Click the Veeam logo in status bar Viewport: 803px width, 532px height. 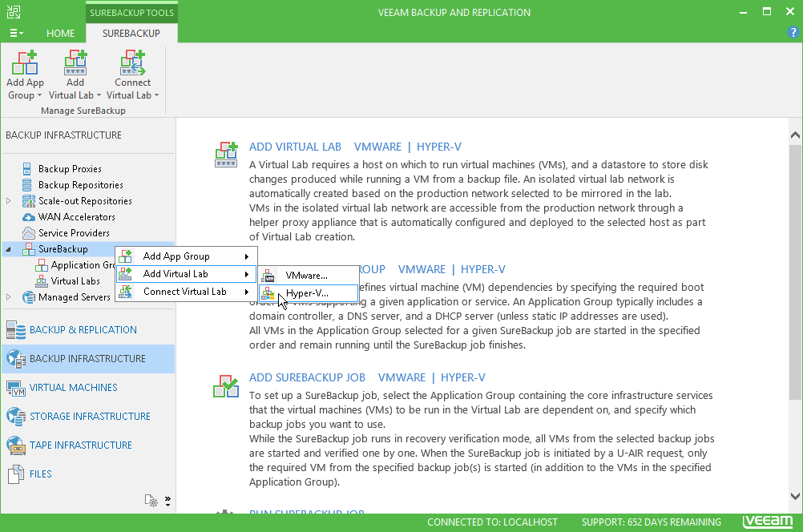(768, 522)
